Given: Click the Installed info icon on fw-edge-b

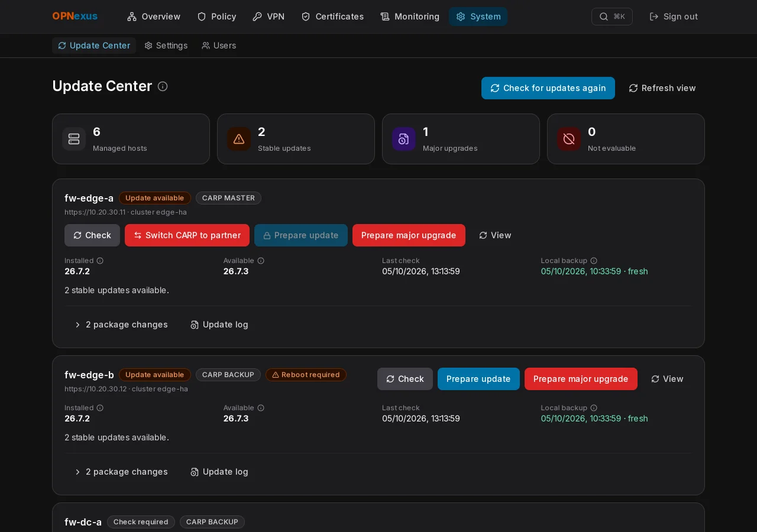Looking at the screenshot, I should (100, 408).
